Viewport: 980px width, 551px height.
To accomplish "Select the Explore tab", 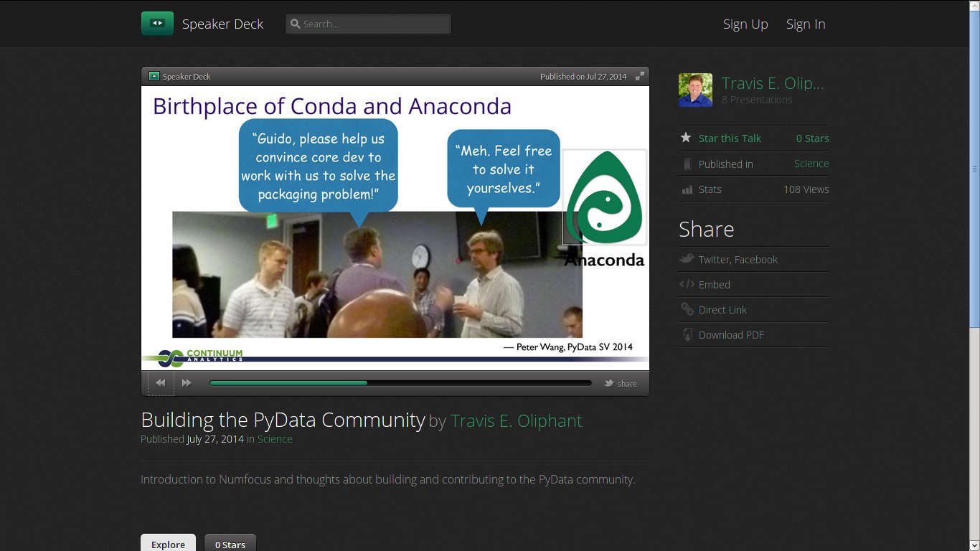I will (168, 544).
